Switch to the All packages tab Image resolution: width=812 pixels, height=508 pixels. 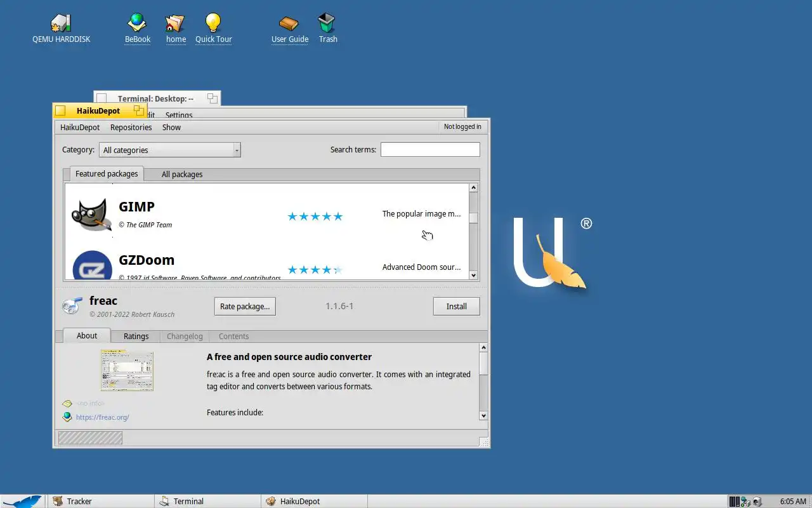tap(182, 174)
